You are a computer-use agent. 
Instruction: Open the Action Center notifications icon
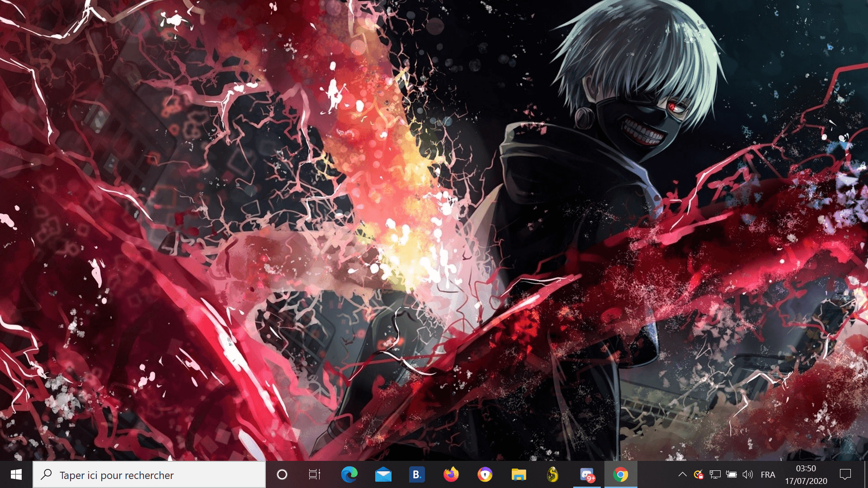(845, 474)
